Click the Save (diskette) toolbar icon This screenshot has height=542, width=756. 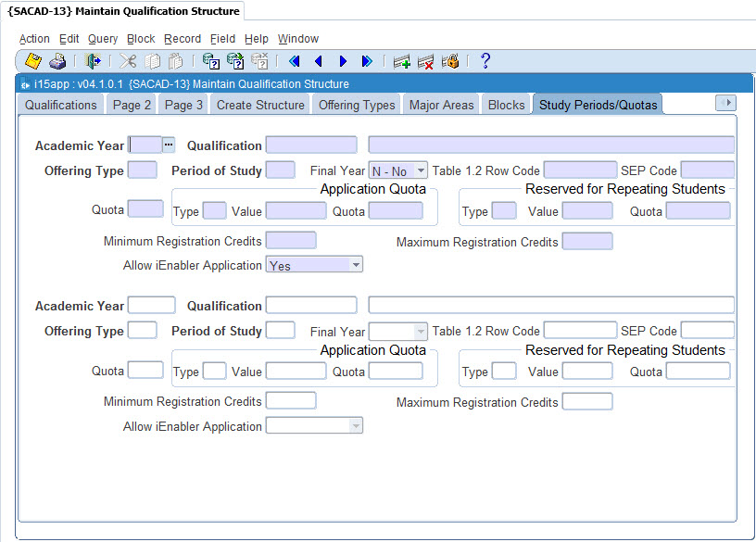[x=33, y=61]
